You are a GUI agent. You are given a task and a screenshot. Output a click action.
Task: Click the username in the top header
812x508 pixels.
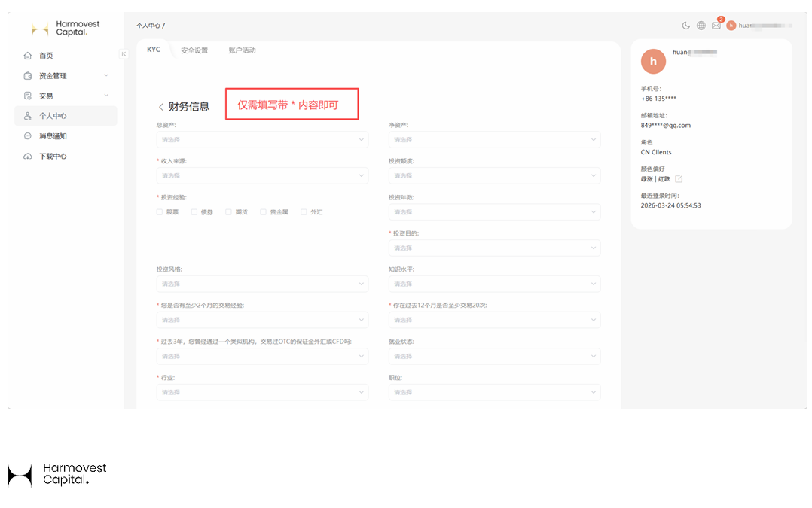click(765, 26)
